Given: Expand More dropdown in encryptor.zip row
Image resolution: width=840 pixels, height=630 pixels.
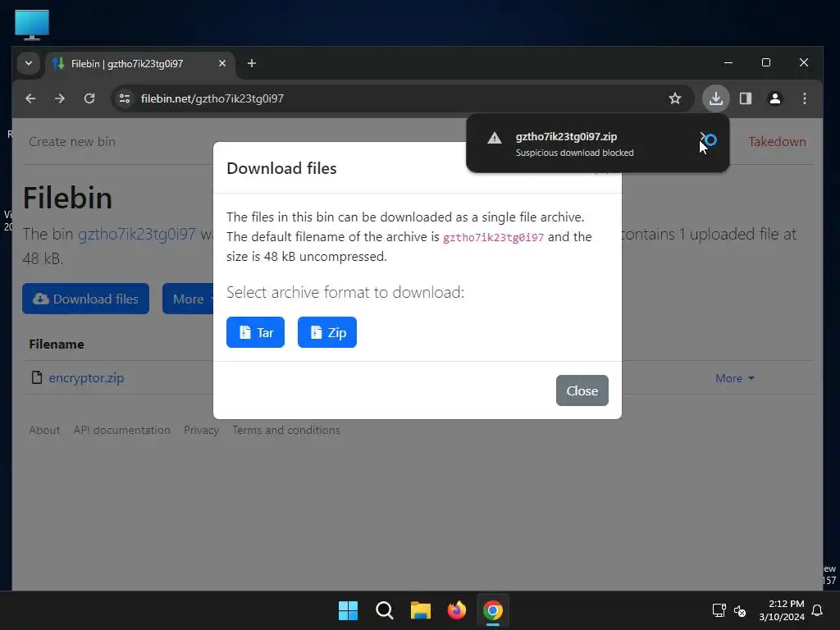Looking at the screenshot, I should point(734,378).
